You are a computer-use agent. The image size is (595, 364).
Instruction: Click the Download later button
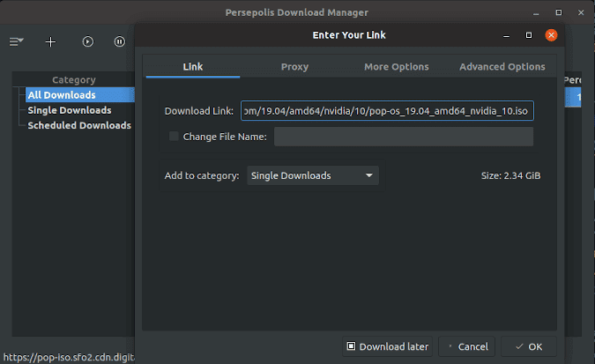point(388,346)
